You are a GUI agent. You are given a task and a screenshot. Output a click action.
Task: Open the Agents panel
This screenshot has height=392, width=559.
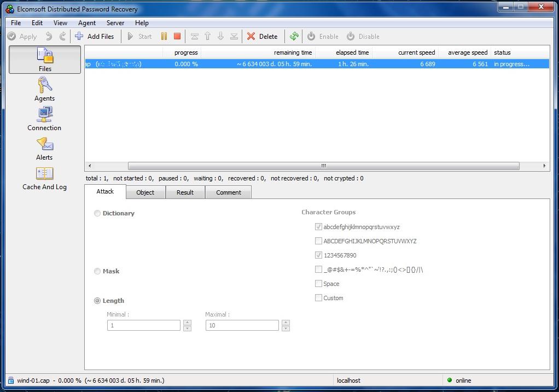click(x=44, y=90)
